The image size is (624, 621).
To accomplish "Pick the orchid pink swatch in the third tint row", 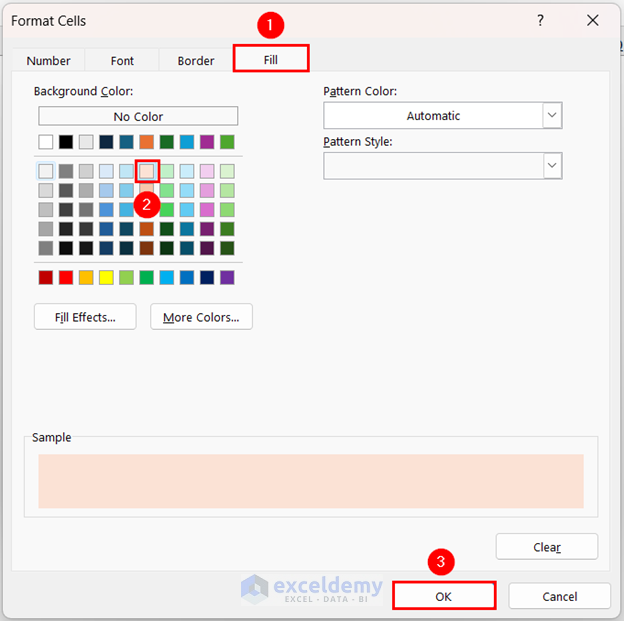I will 207,209.
